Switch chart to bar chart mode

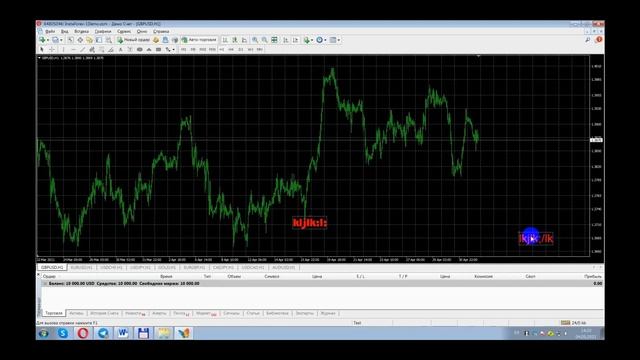pos(225,40)
